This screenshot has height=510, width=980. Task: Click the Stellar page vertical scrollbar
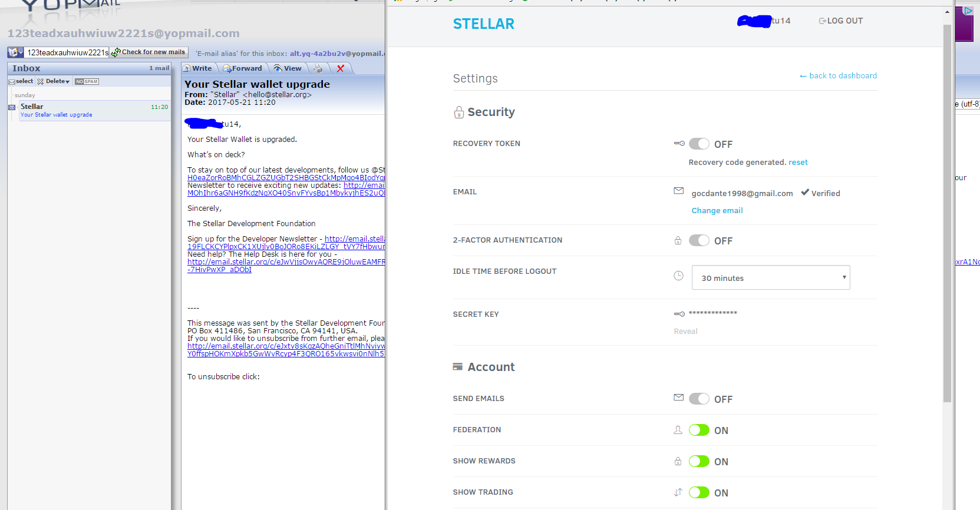click(x=948, y=213)
